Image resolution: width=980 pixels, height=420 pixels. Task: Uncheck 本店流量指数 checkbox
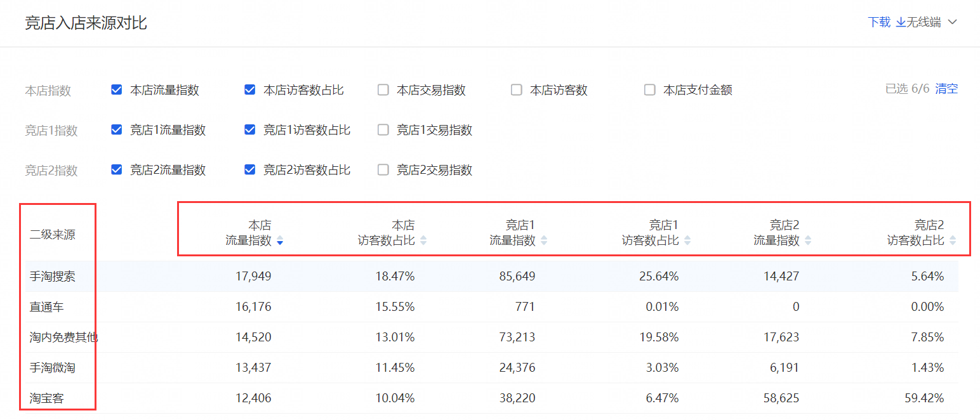pyautogui.click(x=117, y=90)
